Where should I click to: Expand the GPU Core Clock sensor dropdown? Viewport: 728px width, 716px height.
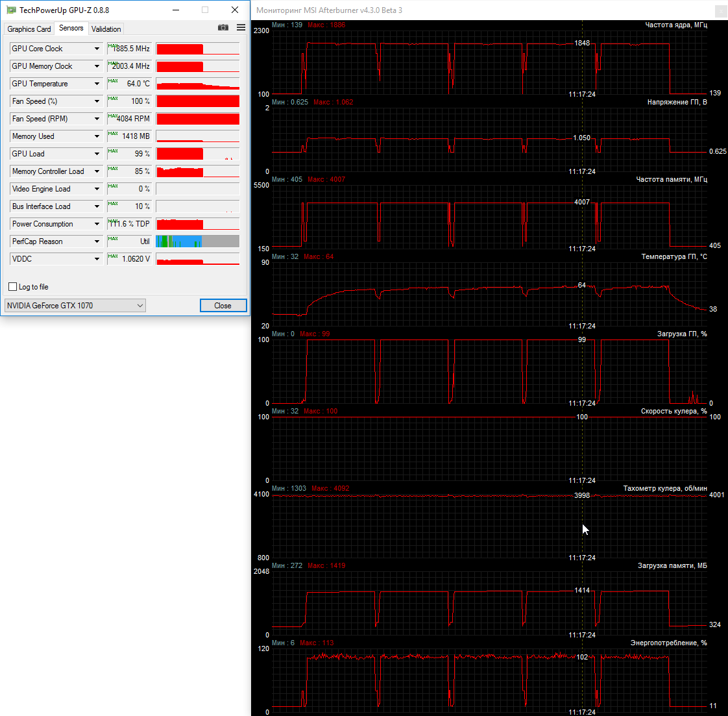(97, 49)
